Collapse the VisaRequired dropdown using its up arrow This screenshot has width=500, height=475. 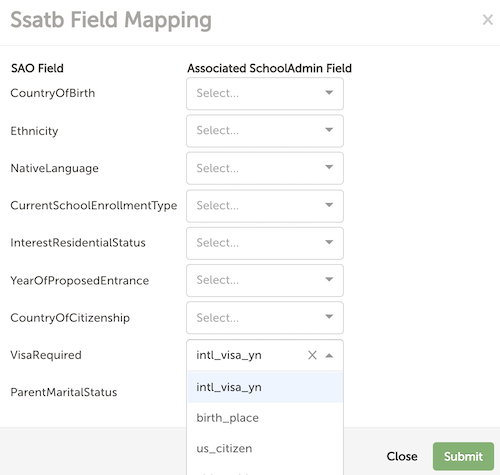[329, 355]
